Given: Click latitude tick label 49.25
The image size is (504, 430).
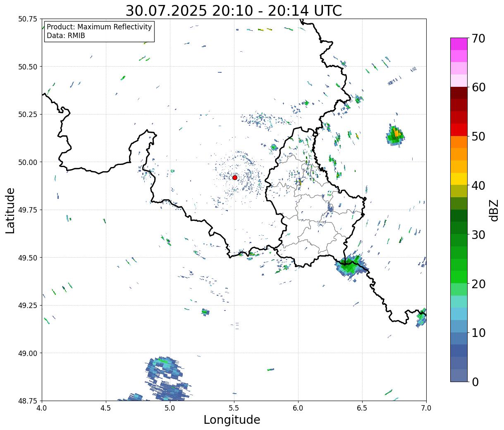Looking at the screenshot, I should pos(28,305).
